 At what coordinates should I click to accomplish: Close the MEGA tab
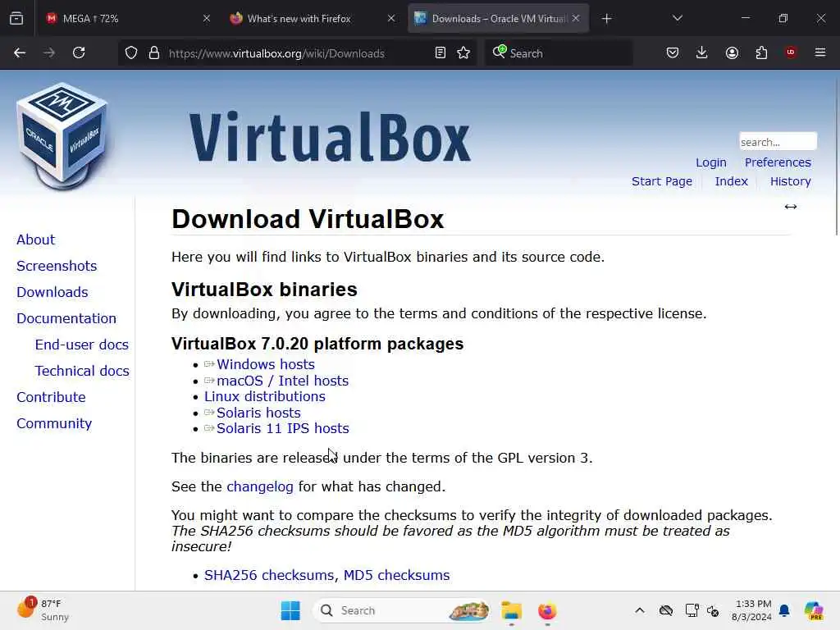click(206, 19)
